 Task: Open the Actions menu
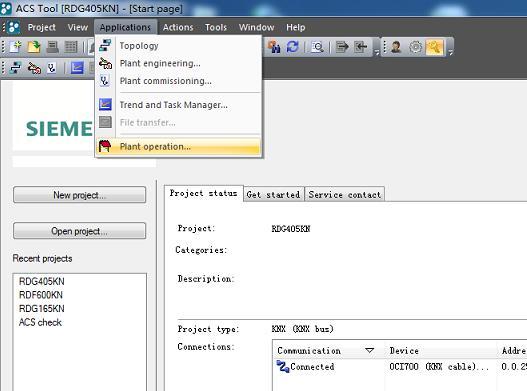tap(178, 27)
